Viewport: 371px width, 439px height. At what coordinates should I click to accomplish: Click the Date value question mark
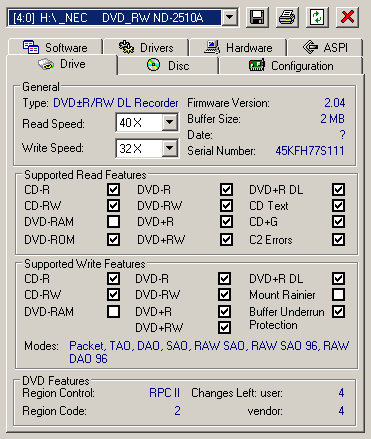342,135
